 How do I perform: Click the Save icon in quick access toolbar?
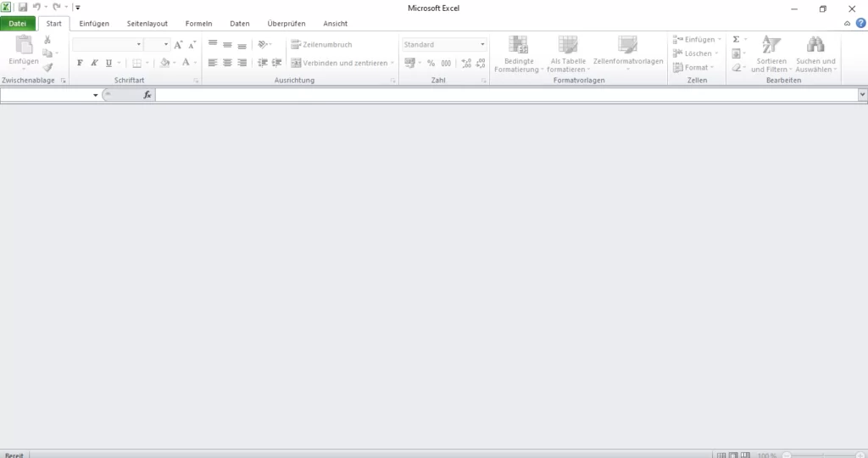pyautogui.click(x=23, y=7)
